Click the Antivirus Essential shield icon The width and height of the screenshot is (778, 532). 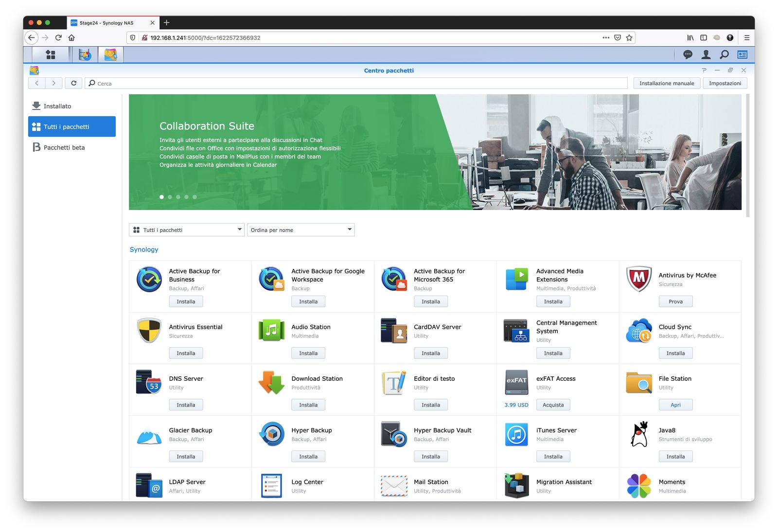point(149,331)
